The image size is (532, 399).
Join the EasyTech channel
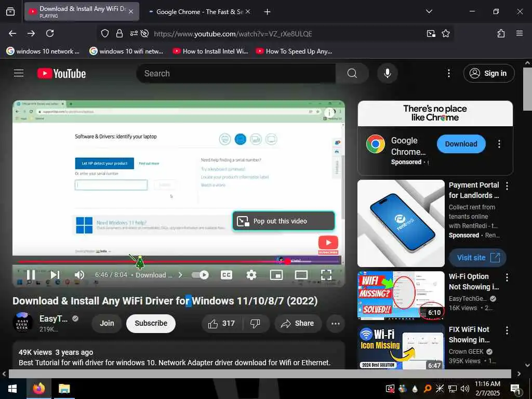(107, 323)
